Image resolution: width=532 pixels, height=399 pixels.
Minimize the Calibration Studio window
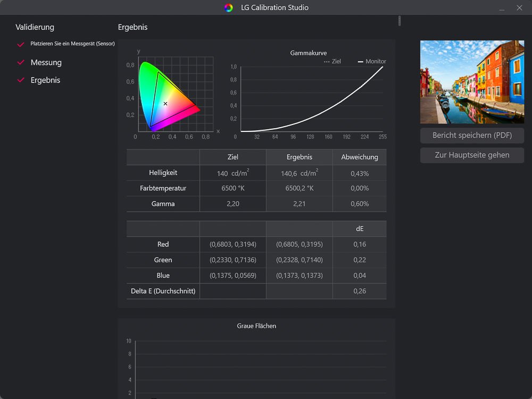click(x=501, y=8)
